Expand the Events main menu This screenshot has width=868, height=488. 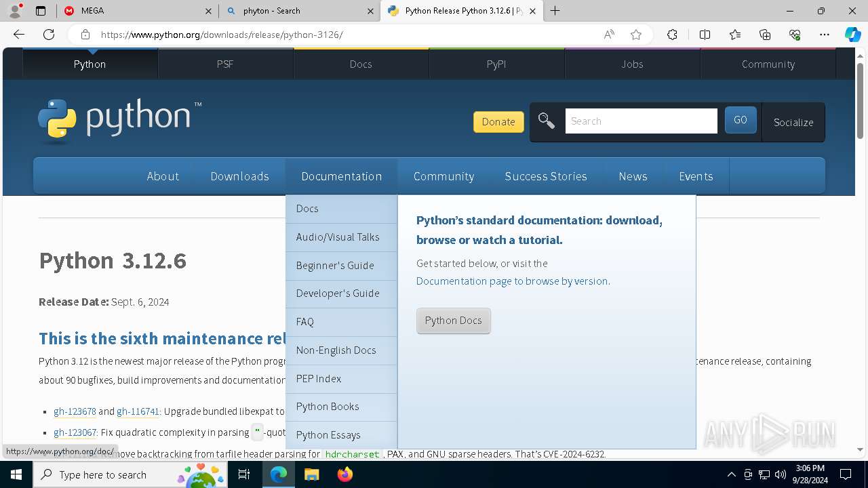pyautogui.click(x=696, y=176)
